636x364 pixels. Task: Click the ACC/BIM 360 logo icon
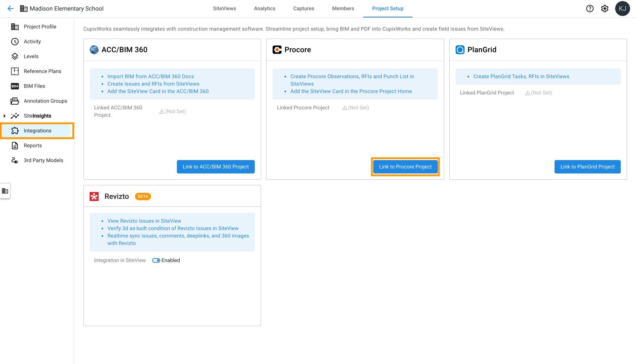(94, 50)
